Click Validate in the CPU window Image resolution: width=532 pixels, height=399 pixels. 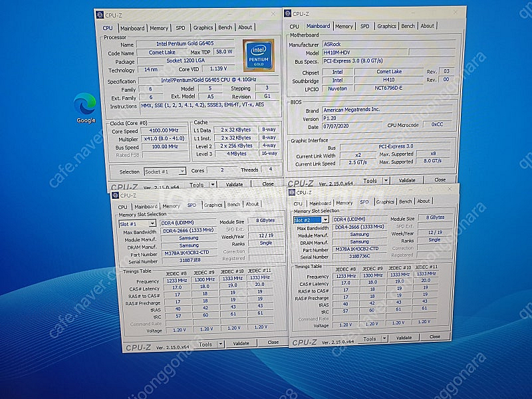point(234,184)
